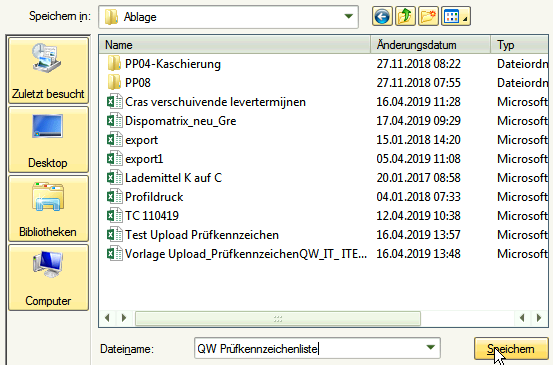This screenshot has width=553, height=365.
Task: Select the PP04-Kaschierung folder name
Action: (x=173, y=64)
